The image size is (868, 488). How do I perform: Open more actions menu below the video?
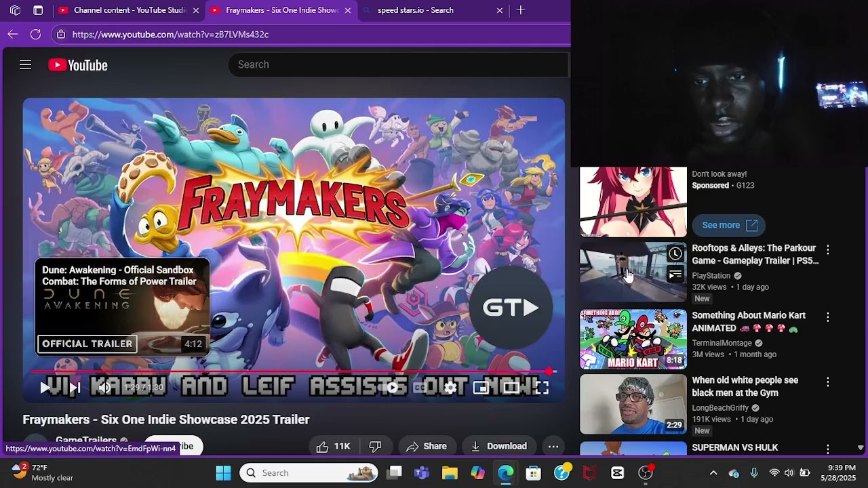553,446
